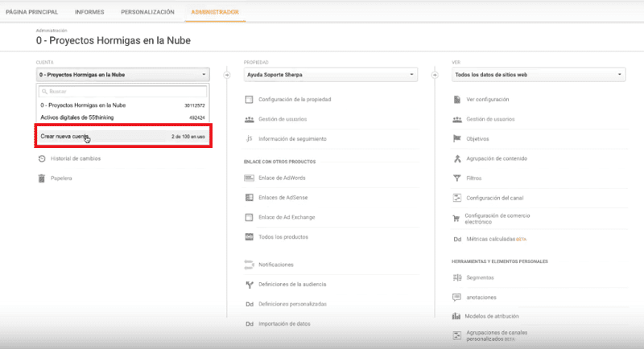Viewport: 644px width, 349px height.
Task: Click the Modelos de atribución bar chart icon
Action: click(456, 316)
